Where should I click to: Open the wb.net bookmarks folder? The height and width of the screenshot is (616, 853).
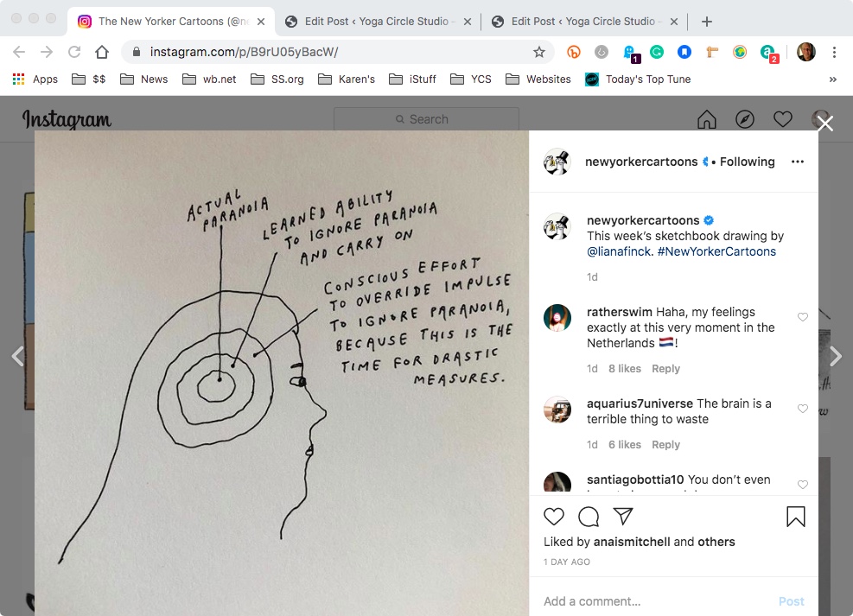(x=209, y=79)
